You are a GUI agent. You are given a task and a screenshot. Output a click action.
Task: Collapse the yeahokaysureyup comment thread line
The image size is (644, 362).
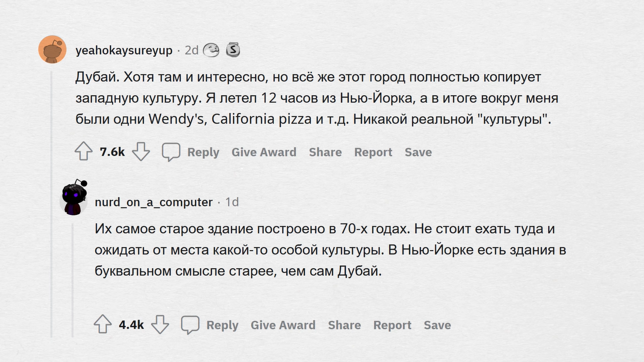pyautogui.click(x=51, y=203)
